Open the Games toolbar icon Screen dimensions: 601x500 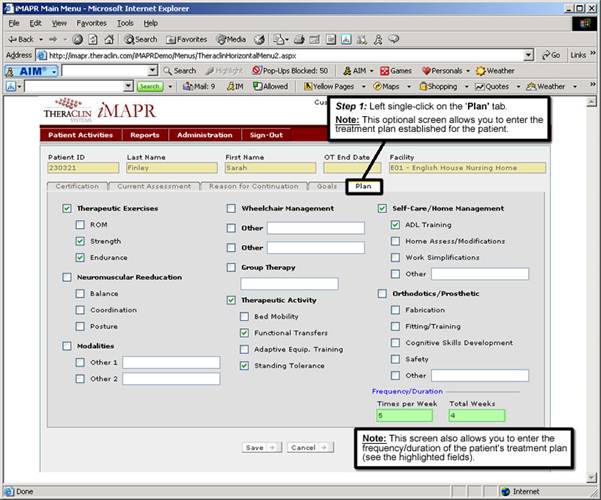[x=395, y=71]
